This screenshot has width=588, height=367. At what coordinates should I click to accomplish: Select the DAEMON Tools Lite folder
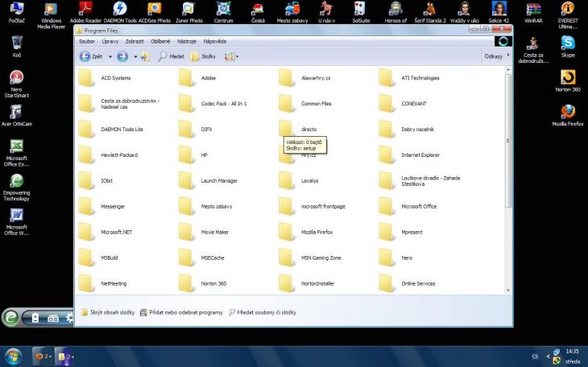110,130
